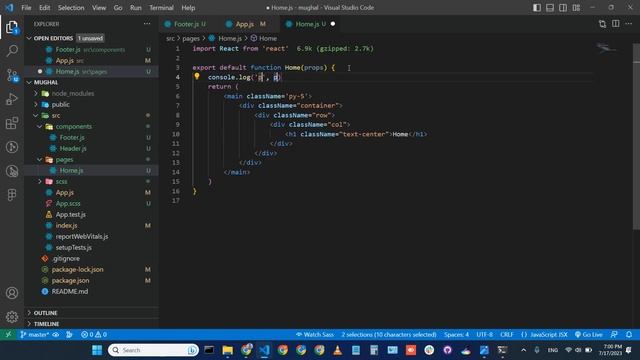The height and width of the screenshot is (360, 640).
Task: Change end of line CRLF
Action: point(507,334)
